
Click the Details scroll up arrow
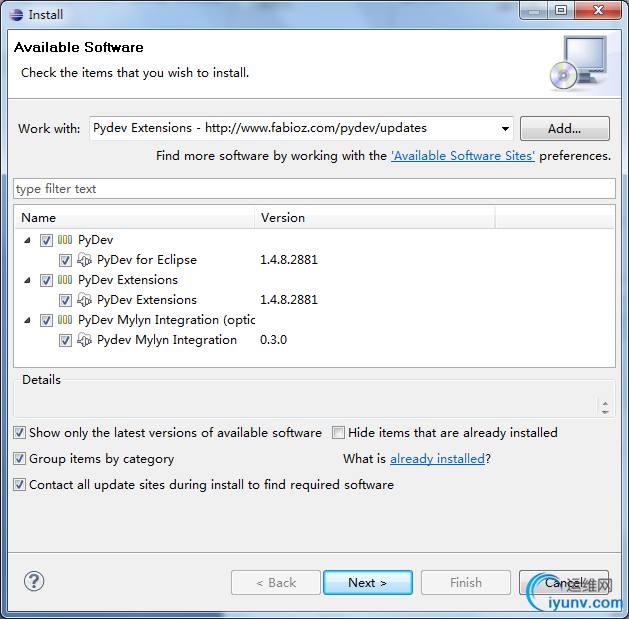pos(605,404)
